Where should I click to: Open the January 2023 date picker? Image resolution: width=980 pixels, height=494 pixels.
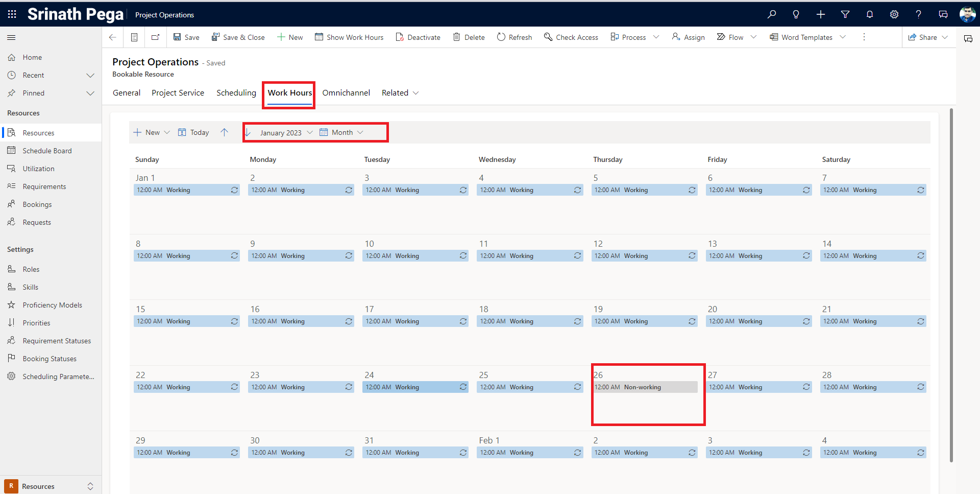pos(286,133)
